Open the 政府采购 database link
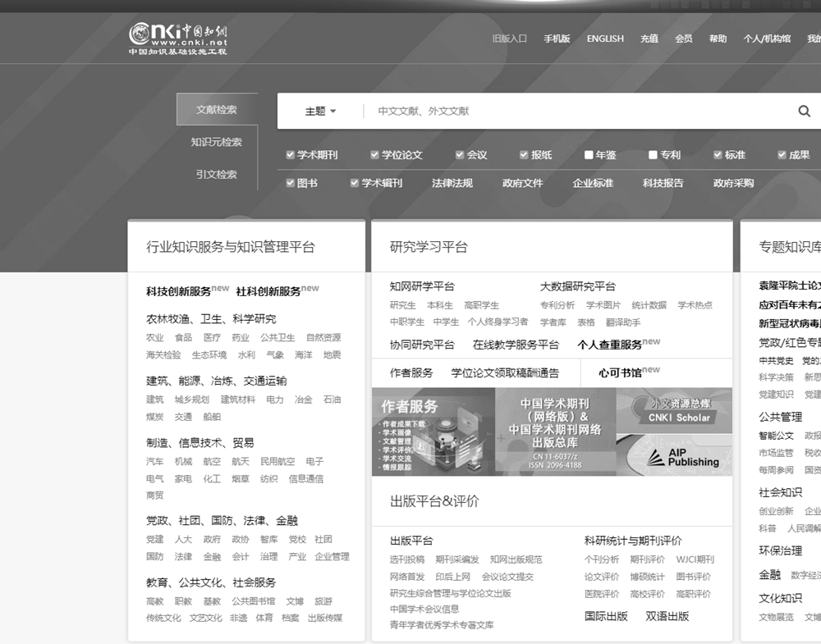 tap(733, 183)
